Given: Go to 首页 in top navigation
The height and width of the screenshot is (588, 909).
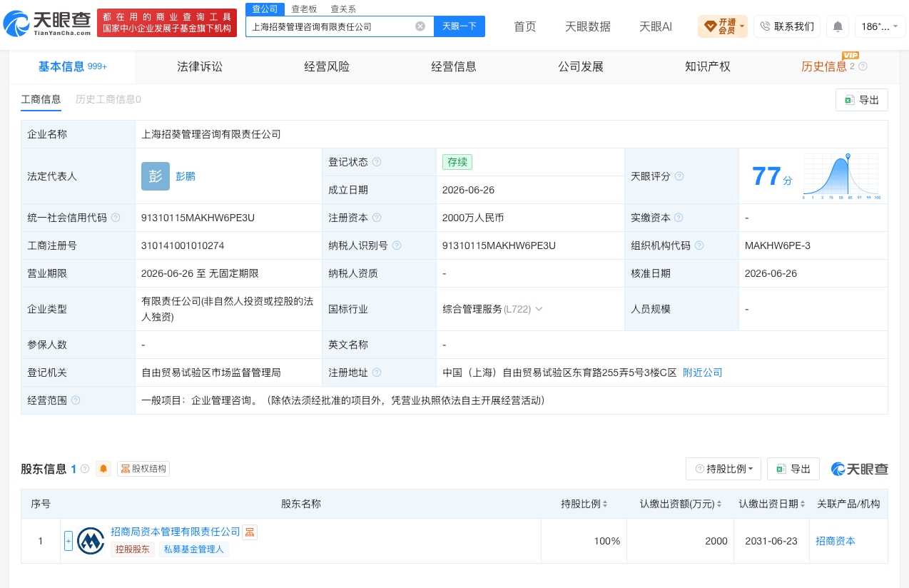Looking at the screenshot, I should (x=525, y=26).
